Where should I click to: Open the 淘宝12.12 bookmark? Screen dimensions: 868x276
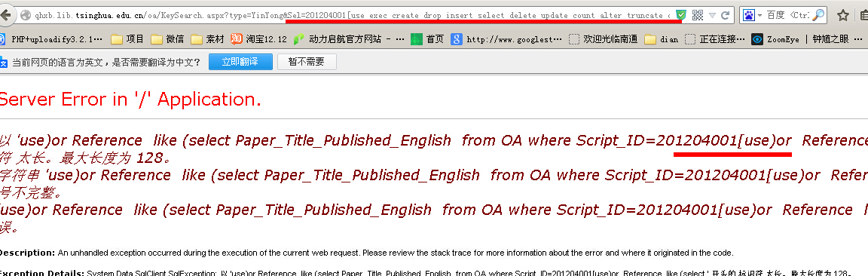click(x=258, y=39)
